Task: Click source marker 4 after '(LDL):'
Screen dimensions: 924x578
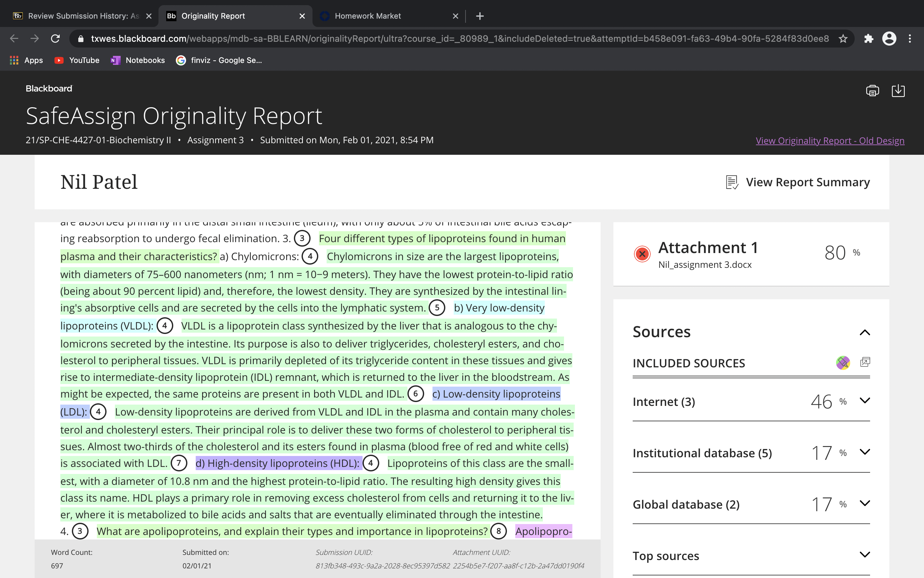Action: [x=98, y=412]
